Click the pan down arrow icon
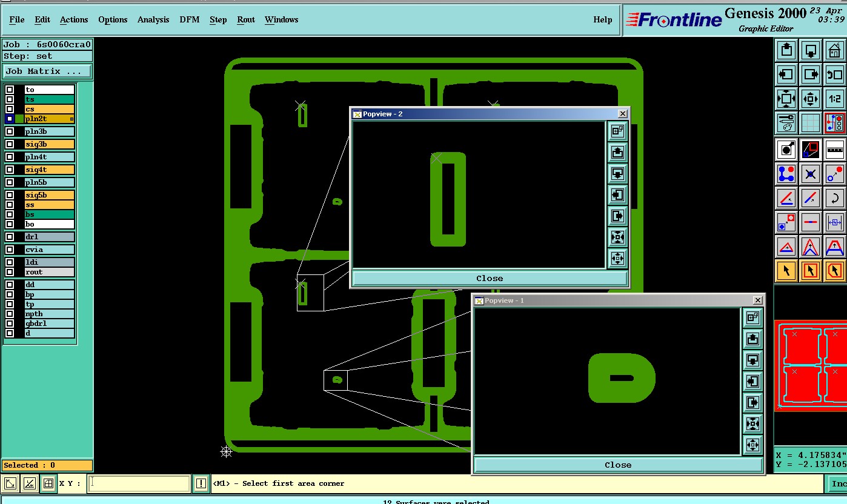This screenshot has width=847, height=504. coord(811,50)
